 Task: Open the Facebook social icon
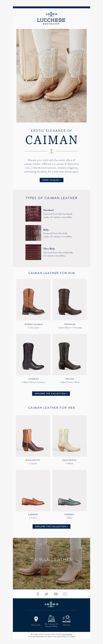[38, 594]
